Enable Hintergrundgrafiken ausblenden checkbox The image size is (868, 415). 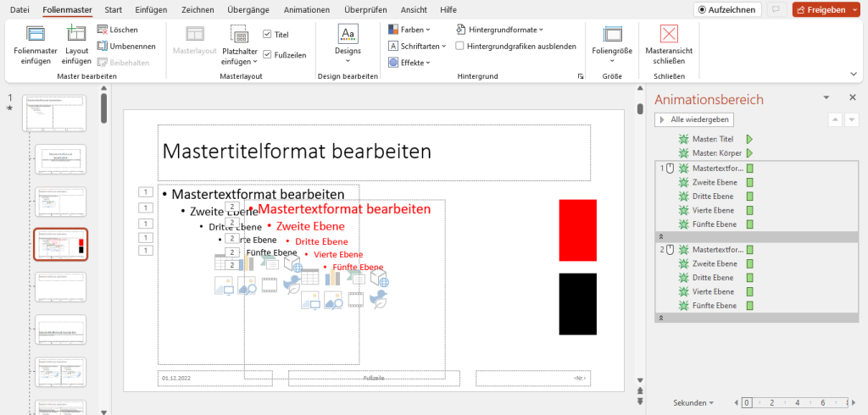460,46
